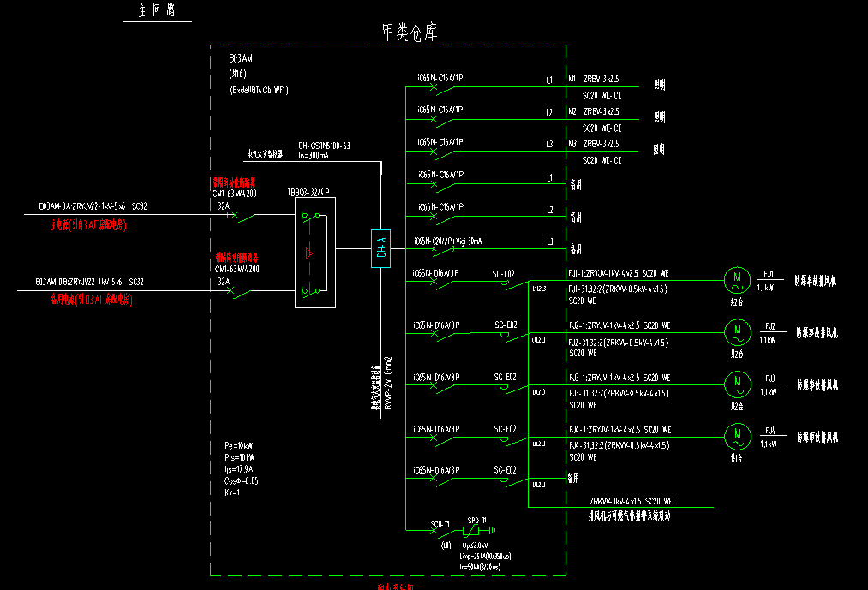
Task: Select the Pjs=10kW text
Action: 240,457
